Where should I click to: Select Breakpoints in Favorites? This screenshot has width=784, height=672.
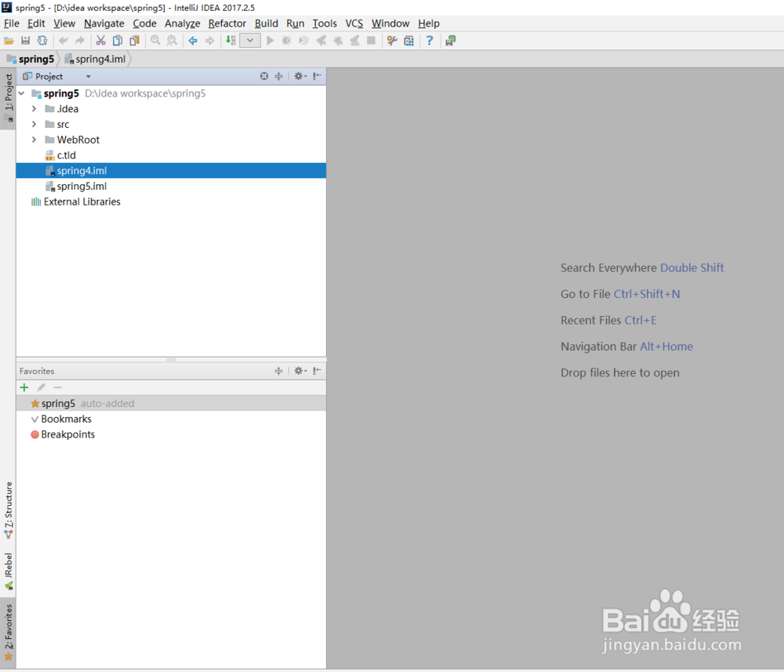[x=171, y=434]
